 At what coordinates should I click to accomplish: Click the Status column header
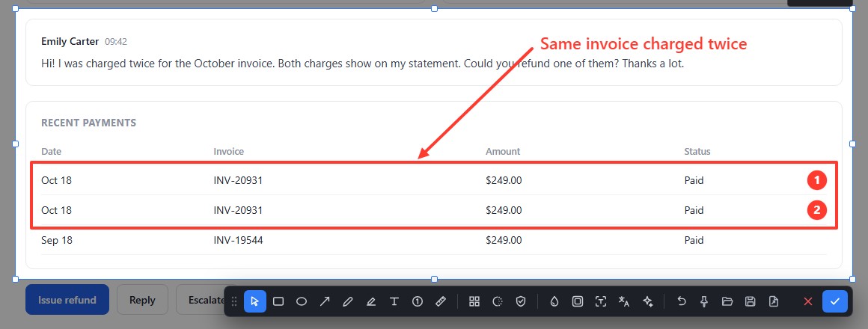(x=697, y=151)
